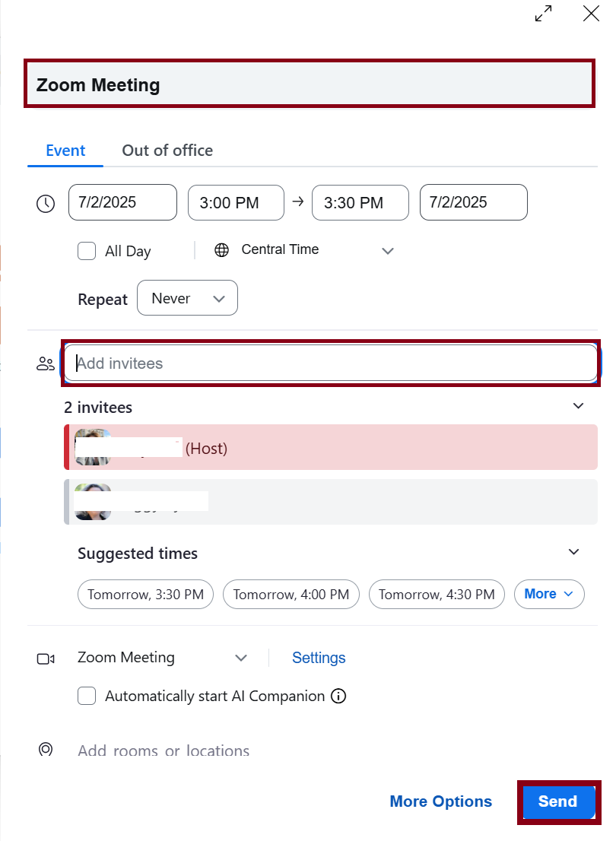616x841 pixels.
Task: Click the invitees people icon
Action: [46, 363]
